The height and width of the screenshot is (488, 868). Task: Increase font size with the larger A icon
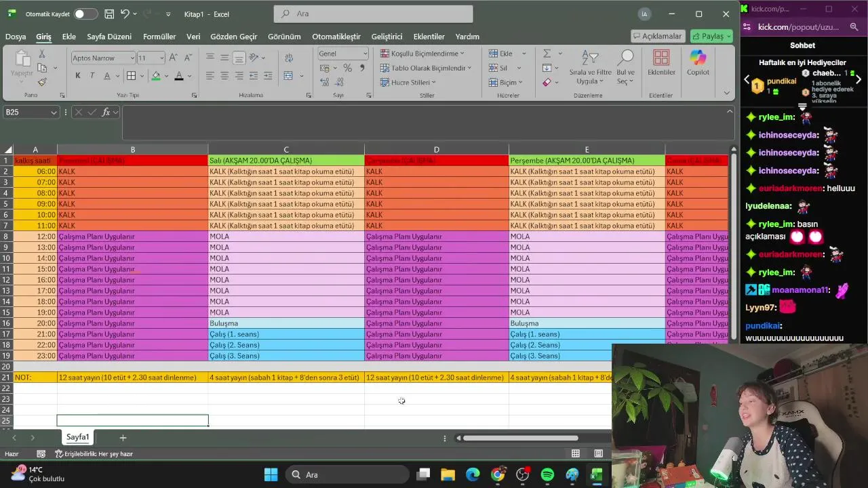(x=174, y=58)
